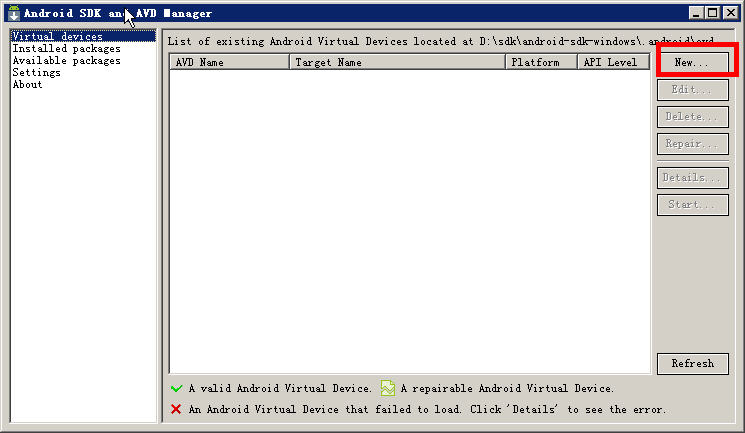
Task: Click the Details... button
Action: [692, 178]
